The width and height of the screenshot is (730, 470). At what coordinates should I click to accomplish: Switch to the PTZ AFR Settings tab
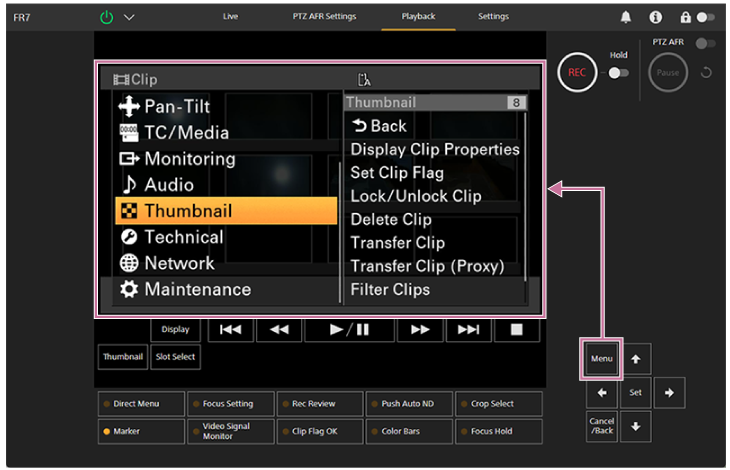click(x=323, y=17)
